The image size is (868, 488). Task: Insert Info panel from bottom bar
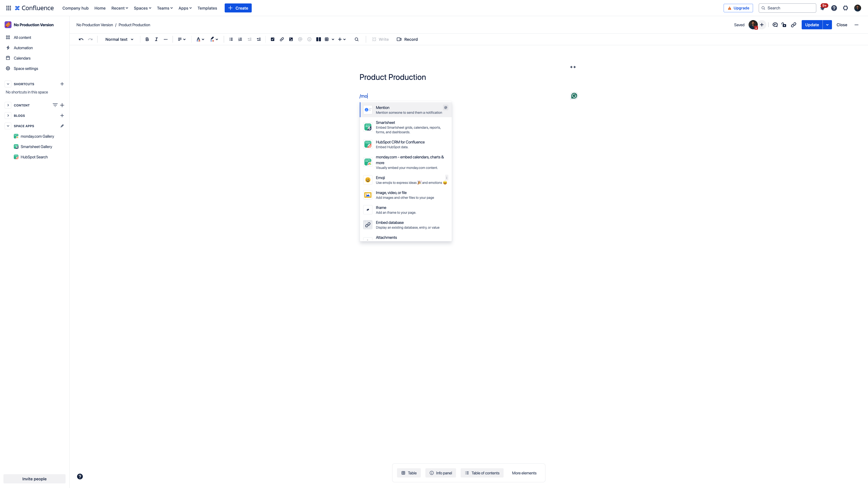440,473
